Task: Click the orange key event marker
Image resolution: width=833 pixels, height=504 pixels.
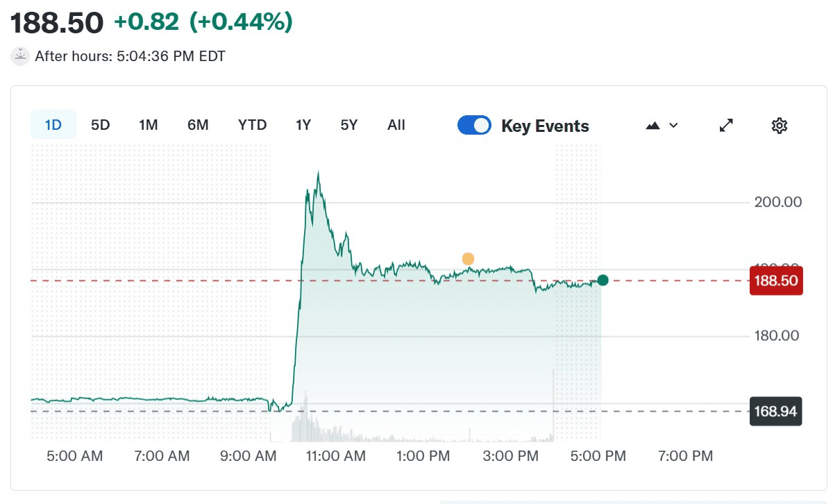Action: click(x=468, y=259)
